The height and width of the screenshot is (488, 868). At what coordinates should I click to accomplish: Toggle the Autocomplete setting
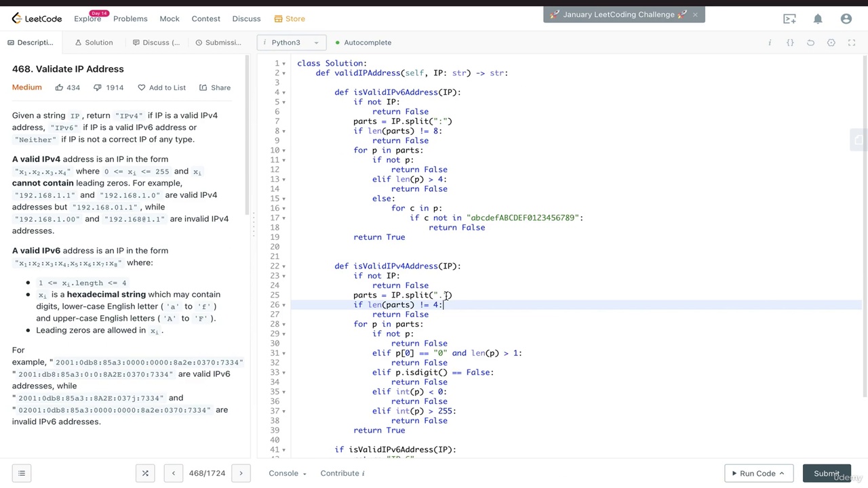(363, 43)
